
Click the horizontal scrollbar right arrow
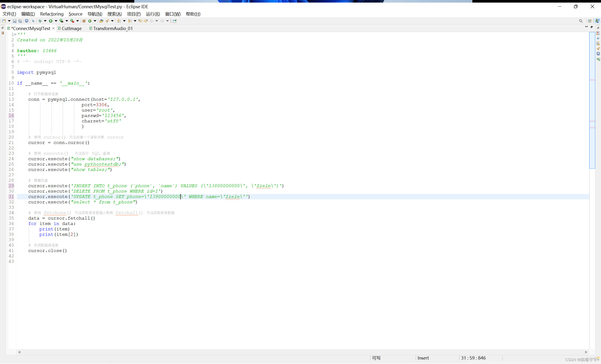(586, 352)
